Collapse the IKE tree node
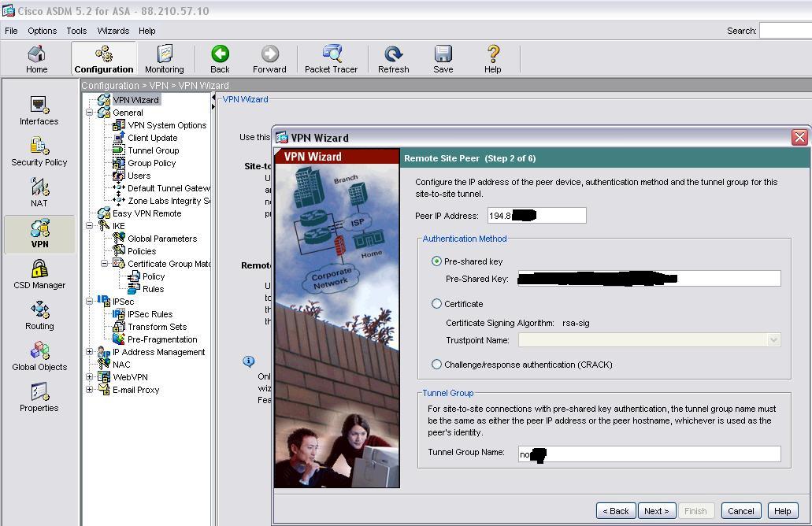The width and height of the screenshot is (812, 526). 90,226
